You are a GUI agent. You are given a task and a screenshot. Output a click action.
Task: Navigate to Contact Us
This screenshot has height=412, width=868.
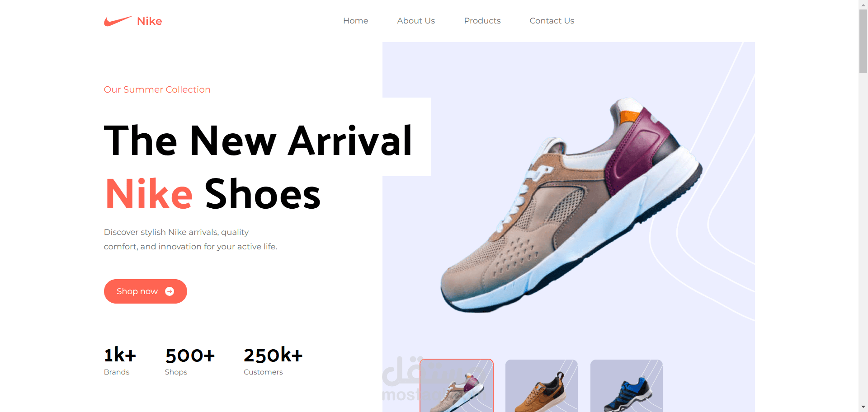click(x=552, y=21)
